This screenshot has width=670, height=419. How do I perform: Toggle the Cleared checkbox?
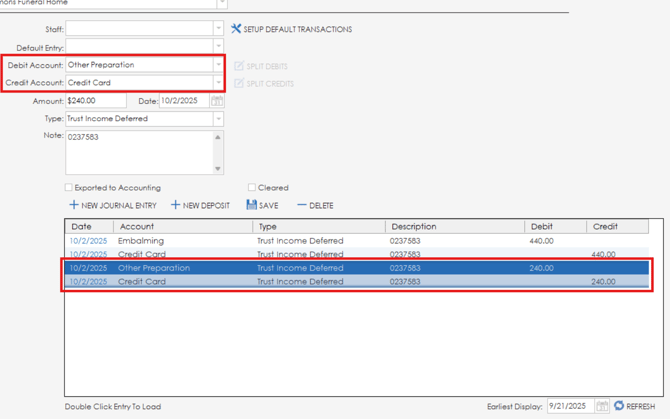252,187
